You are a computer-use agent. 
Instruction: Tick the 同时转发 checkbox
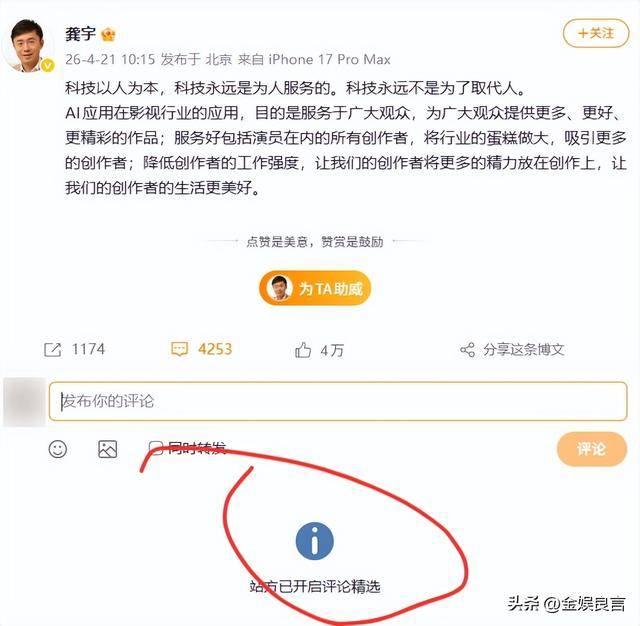(156, 448)
